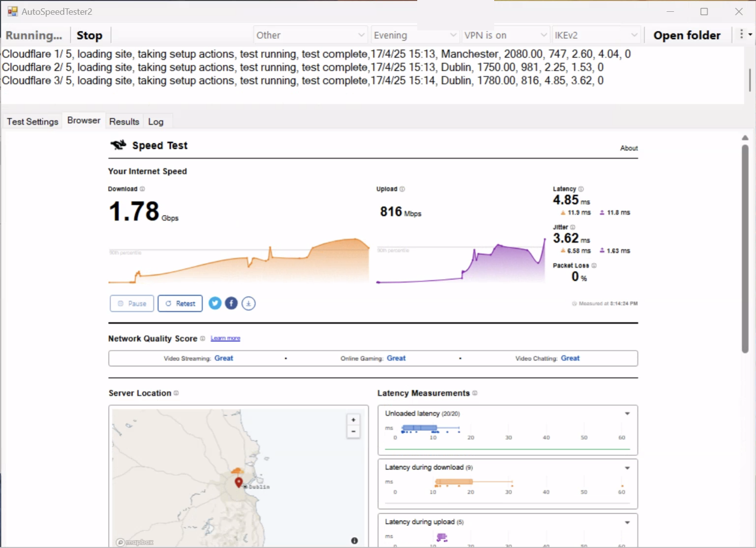Follow the Learn more link
Viewport: 756px width, 548px height.
coord(226,339)
